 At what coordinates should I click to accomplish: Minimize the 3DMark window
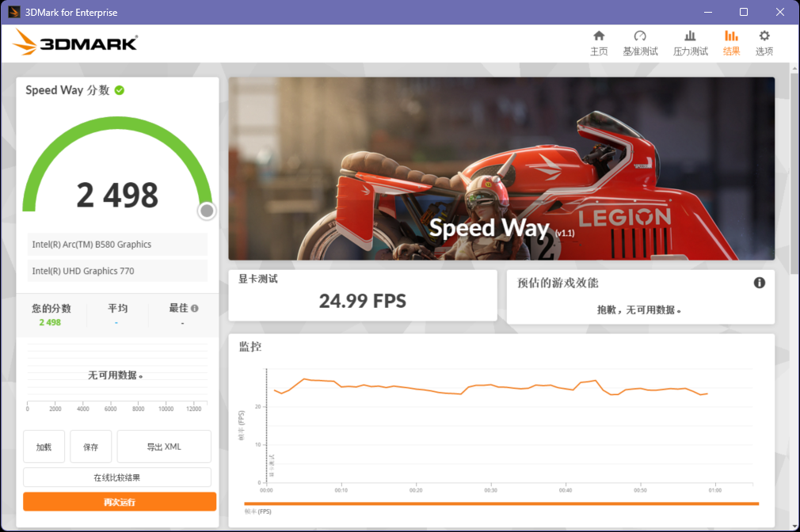(707, 12)
